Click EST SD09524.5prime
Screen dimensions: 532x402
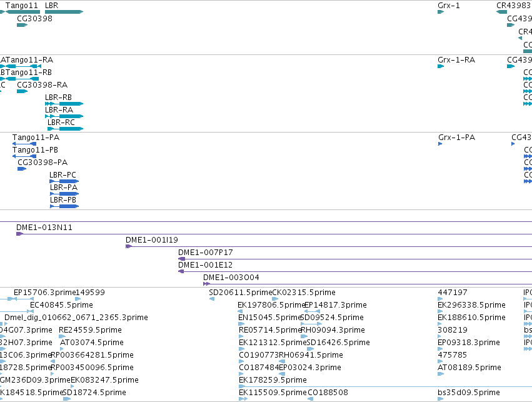coord(311,324)
